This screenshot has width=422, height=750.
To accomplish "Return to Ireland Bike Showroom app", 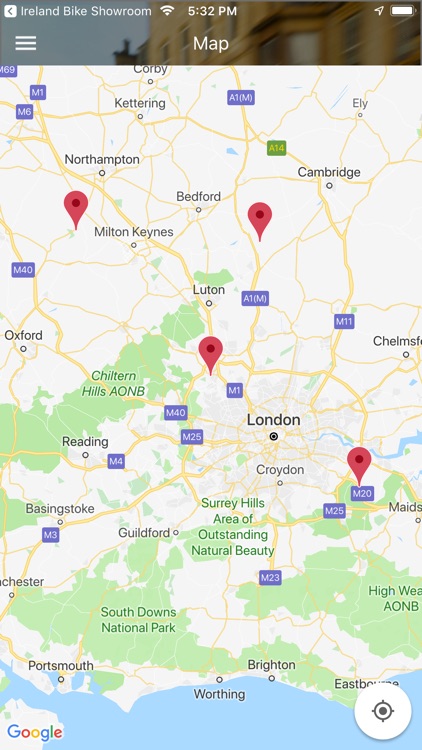I will 78,11.
